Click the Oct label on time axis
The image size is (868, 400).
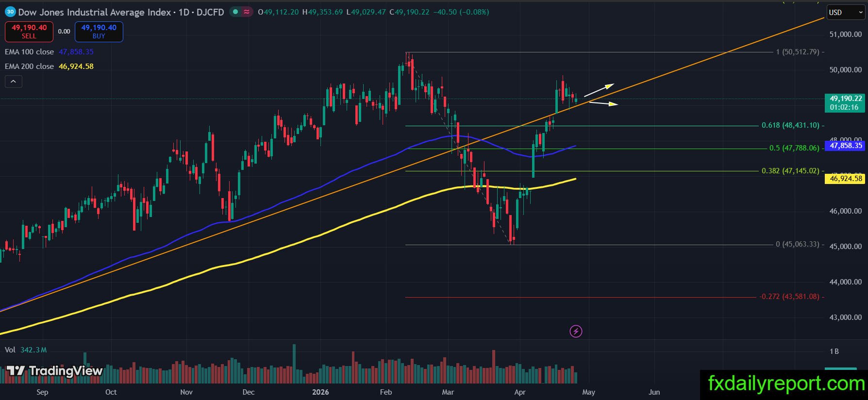(x=111, y=392)
